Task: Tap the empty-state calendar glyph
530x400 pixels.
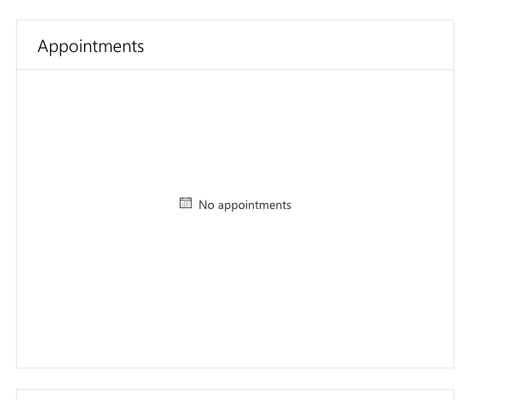Action: (185, 203)
